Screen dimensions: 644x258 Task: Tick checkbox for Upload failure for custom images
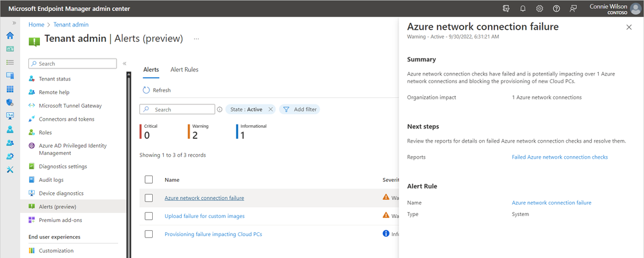click(x=149, y=216)
